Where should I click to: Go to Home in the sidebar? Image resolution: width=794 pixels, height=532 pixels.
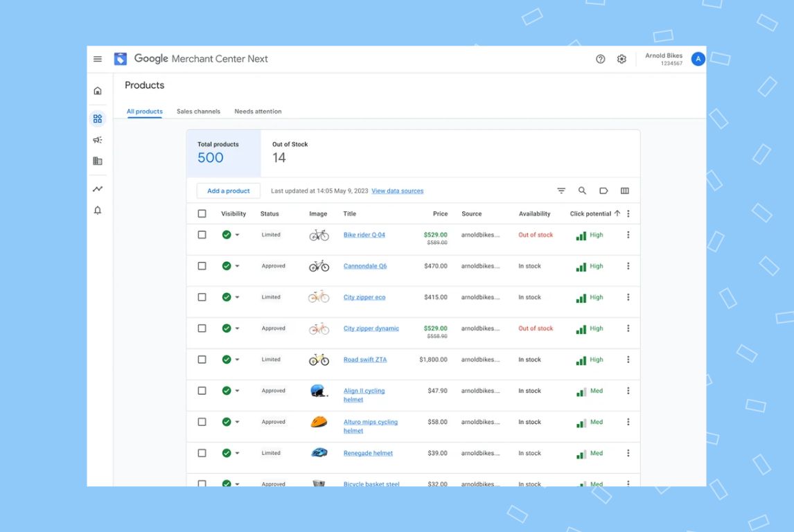(98, 91)
